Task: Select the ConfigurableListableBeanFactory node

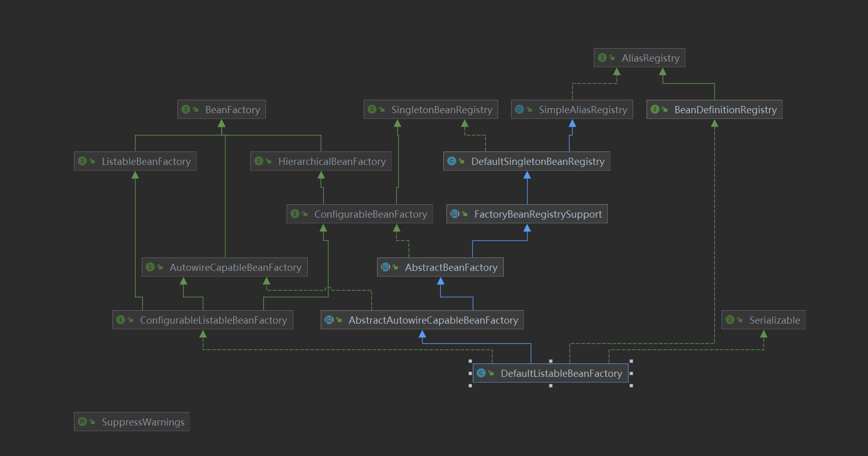Action: (x=203, y=320)
